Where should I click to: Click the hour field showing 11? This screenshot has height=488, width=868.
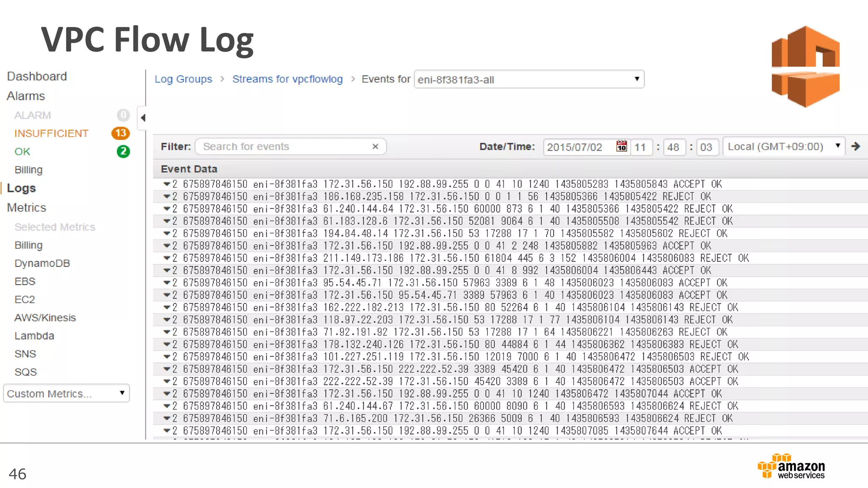641,147
